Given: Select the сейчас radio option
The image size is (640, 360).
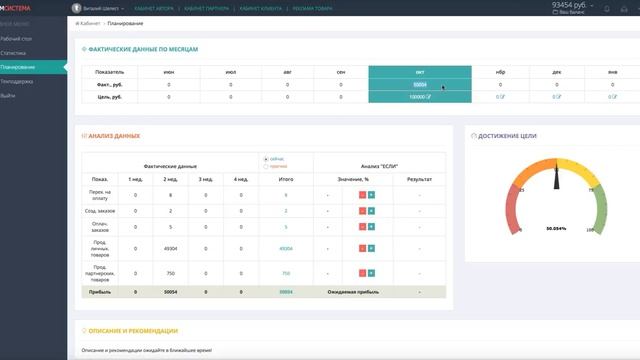Looking at the screenshot, I should [x=266, y=159].
